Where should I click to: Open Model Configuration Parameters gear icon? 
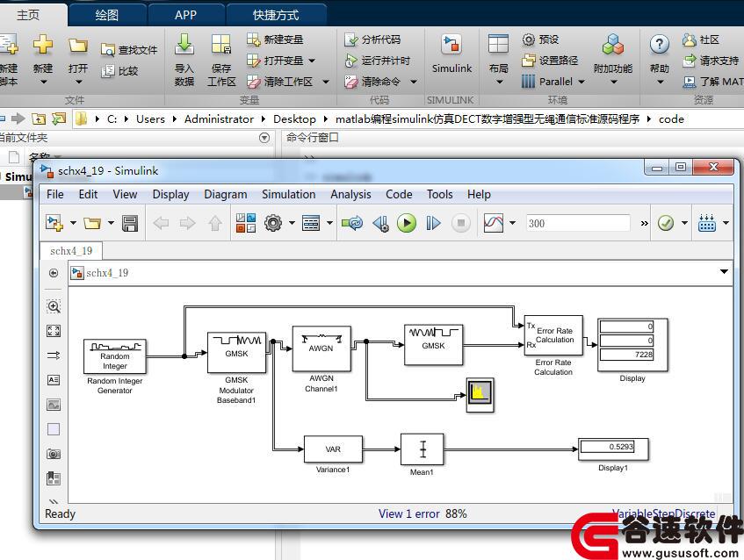click(273, 223)
